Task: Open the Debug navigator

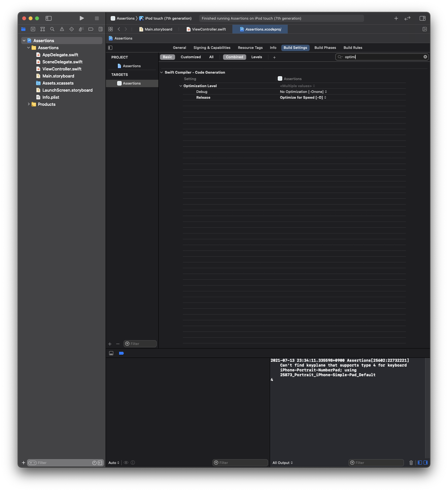Action: (x=81, y=29)
